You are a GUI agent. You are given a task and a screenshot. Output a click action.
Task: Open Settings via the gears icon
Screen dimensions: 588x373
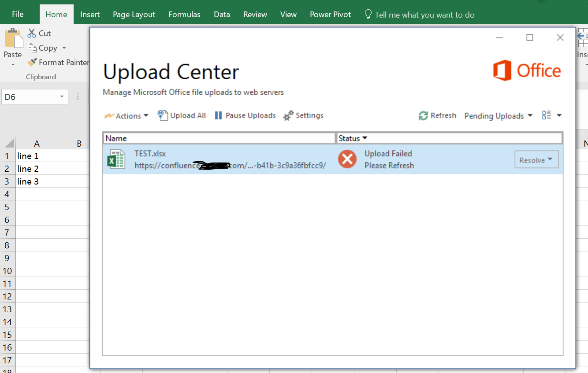tap(288, 115)
